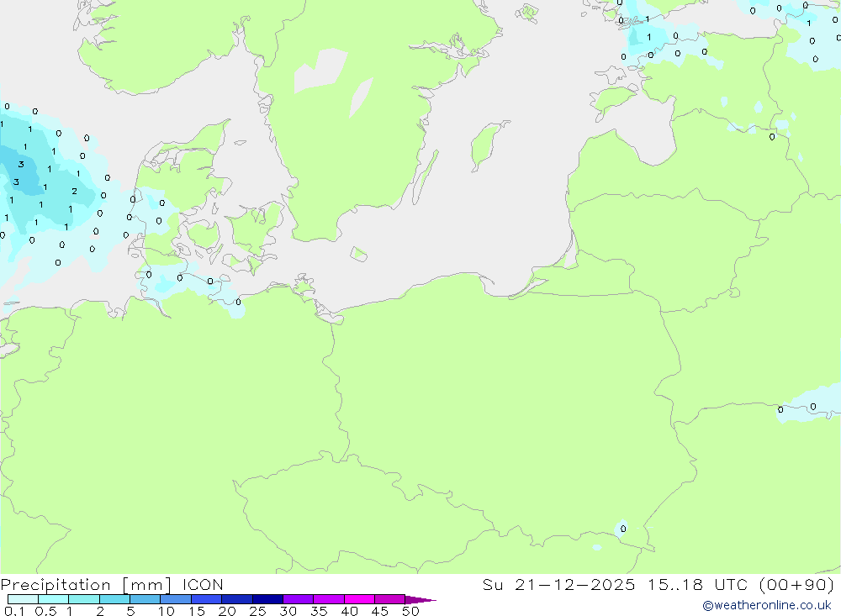Viewport: 841px width, 616px height.
Task: Pick the 5–10 mm legend color swatch
Action: tap(145, 599)
